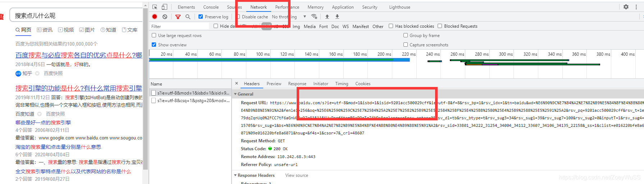Click View source link for response headers
The height and width of the screenshot is (184, 644).
point(297,175)
